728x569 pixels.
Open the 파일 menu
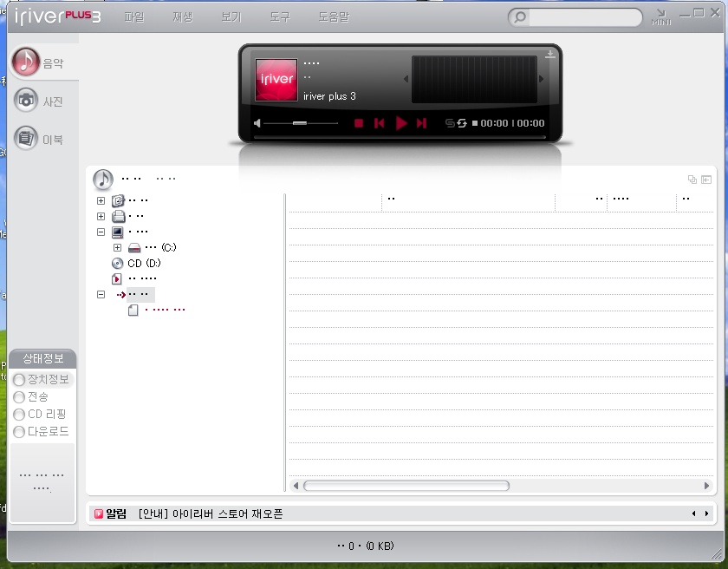pyautogui.click(x=134, y=17)
